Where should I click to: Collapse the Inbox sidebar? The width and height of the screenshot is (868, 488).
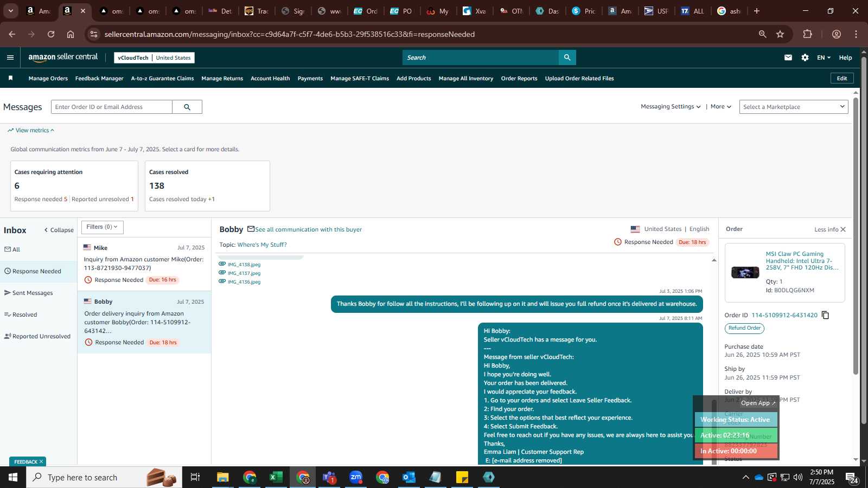59,230
